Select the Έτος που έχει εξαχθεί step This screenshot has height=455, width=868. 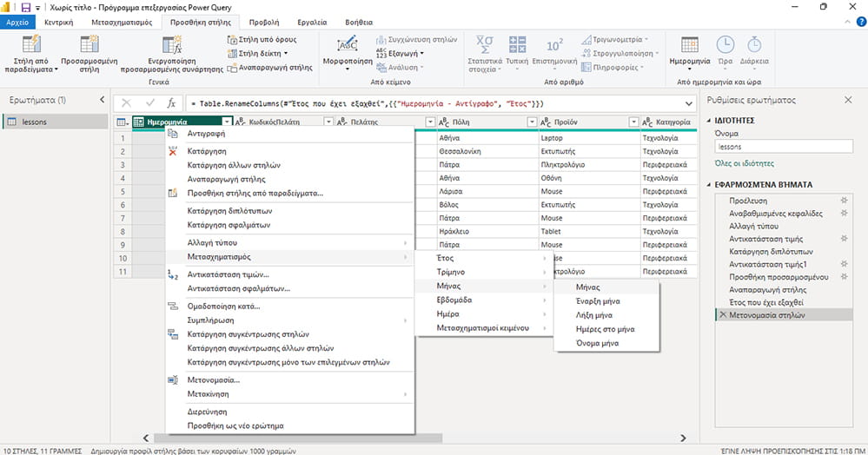coord(784,302)
